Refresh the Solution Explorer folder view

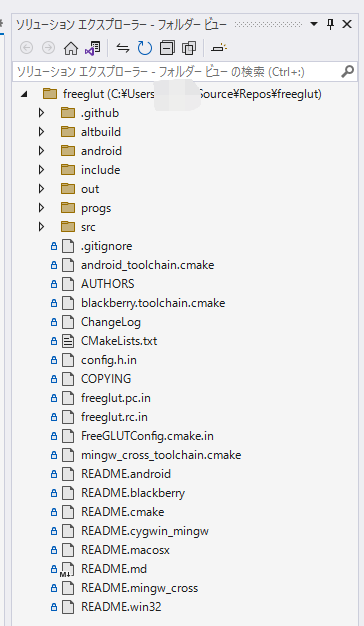click(145, 48)
